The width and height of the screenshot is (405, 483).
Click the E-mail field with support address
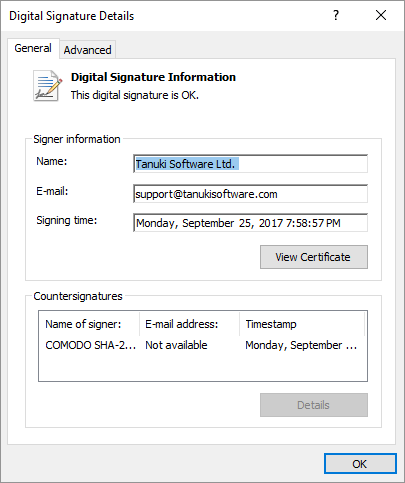tap(250, 194)
